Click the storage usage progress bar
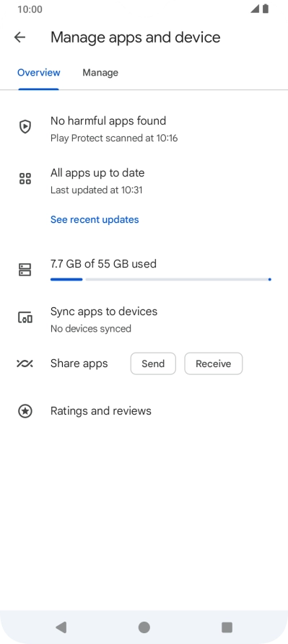The image size is (288, 644). coord(161,279)
